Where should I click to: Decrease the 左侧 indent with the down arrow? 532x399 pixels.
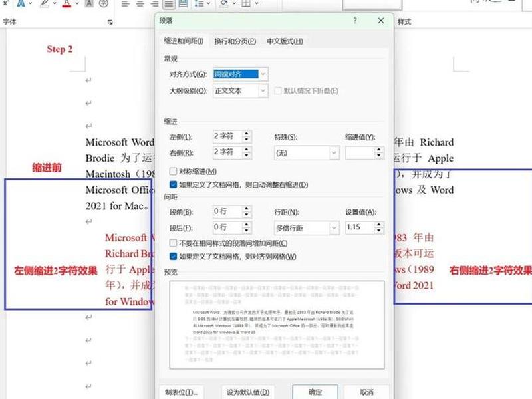pos(247,140)
